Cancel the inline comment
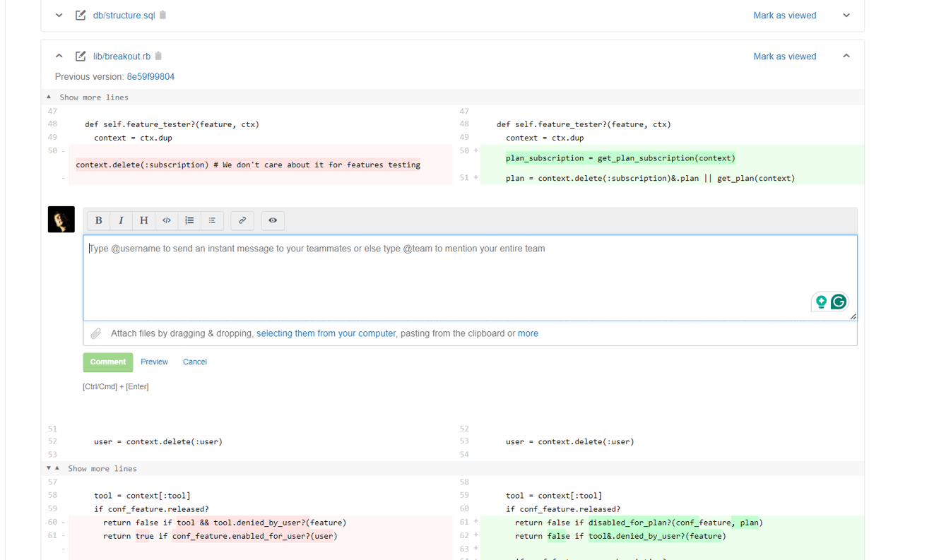This screenshot has width=934, height=560. point(194,362)
